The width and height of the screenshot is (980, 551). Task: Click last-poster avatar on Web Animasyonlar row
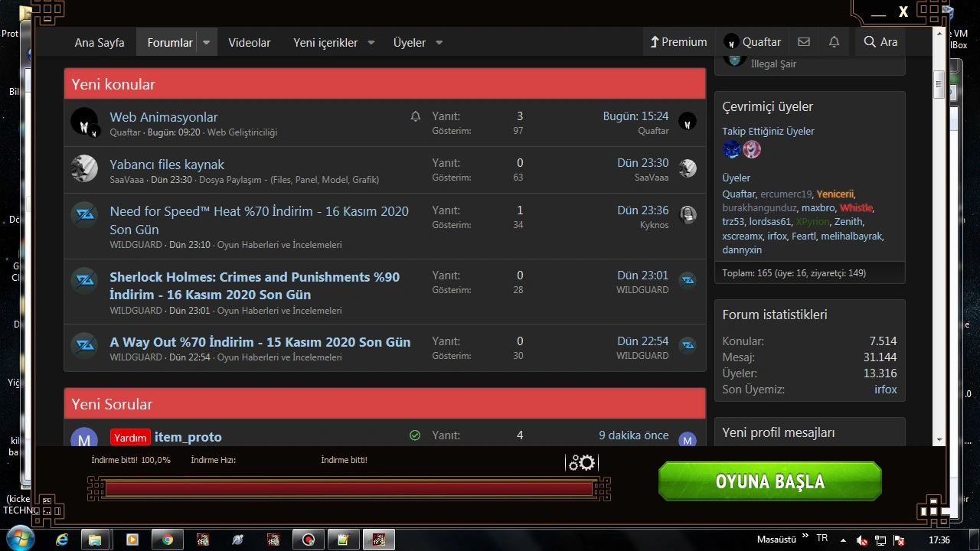(x=688, y=122)
